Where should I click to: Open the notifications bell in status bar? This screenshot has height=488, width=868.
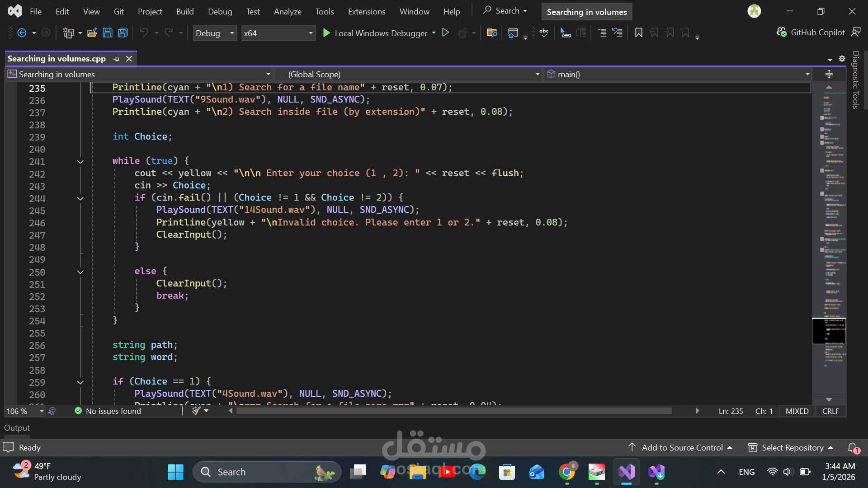(x=853, y=447)
